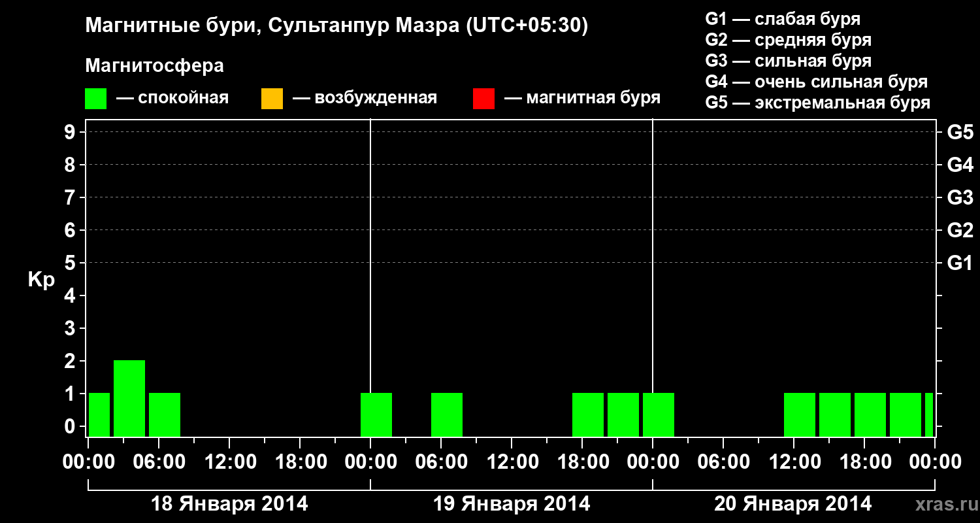Click the G4 label on the right axis
This screenshot has height=523, width=980.
point(960,165)
